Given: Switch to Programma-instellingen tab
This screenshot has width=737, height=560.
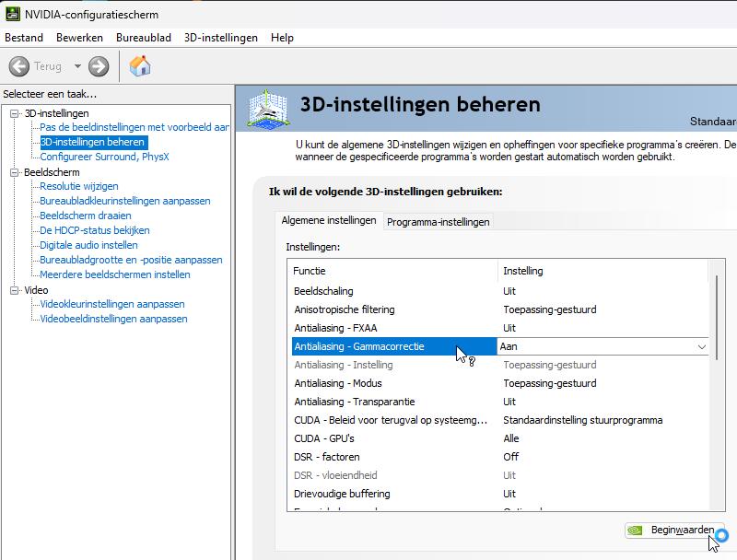Looking at the screenshot, I should (x=438, y=222).
